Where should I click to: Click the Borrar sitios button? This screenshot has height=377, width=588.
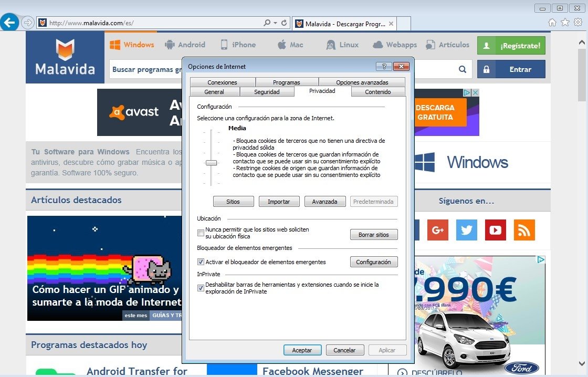(x=374, y=235)
